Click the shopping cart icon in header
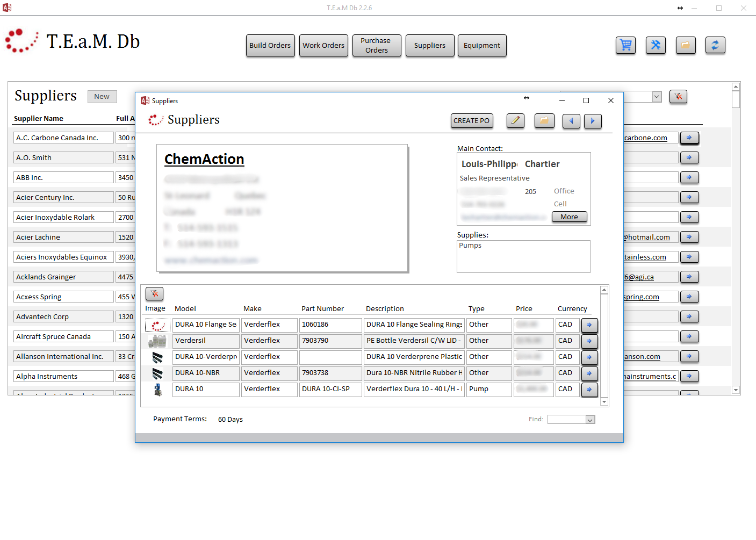This screenshot has height=540, width=756. pos(625,46)
